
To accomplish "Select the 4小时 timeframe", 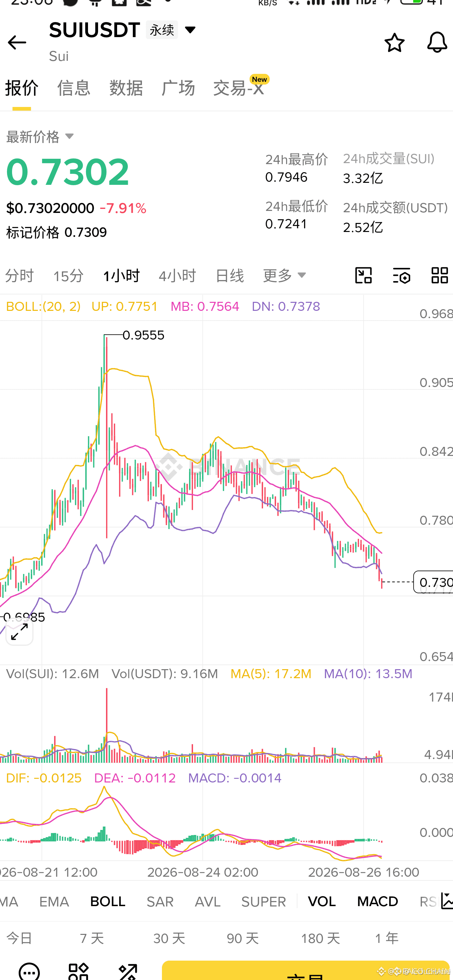I will (x=177, y=275).
